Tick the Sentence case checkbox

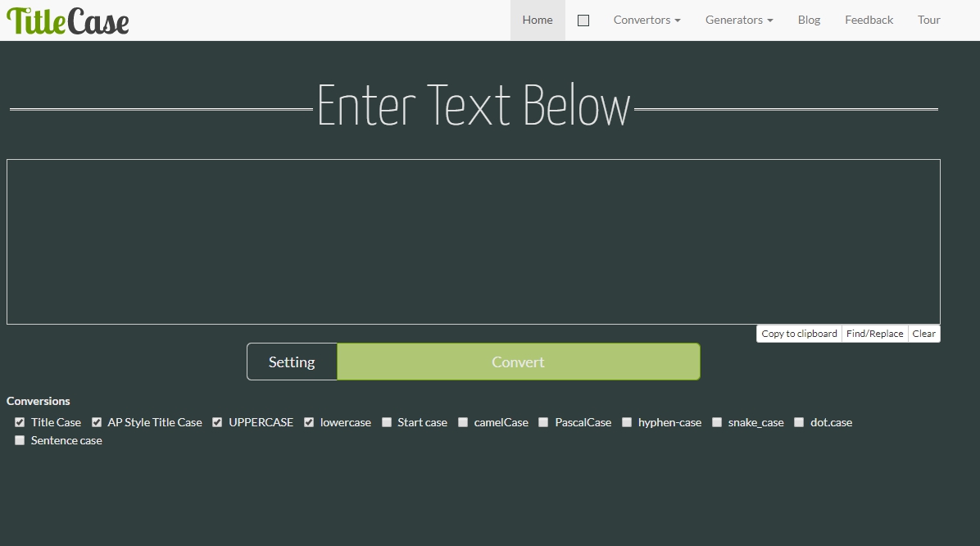pyautogui.click(x=20, y=440)
